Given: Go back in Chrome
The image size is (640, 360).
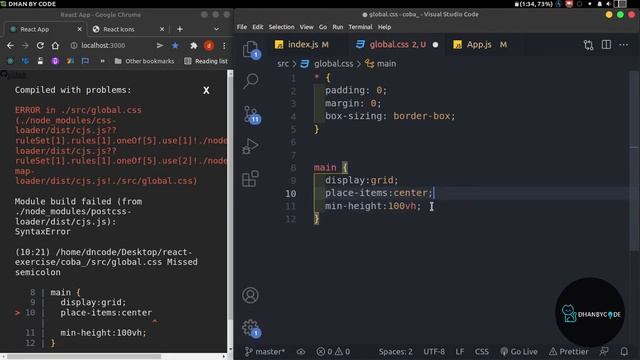Looking at the screenshot, I should tap(10, 45).
